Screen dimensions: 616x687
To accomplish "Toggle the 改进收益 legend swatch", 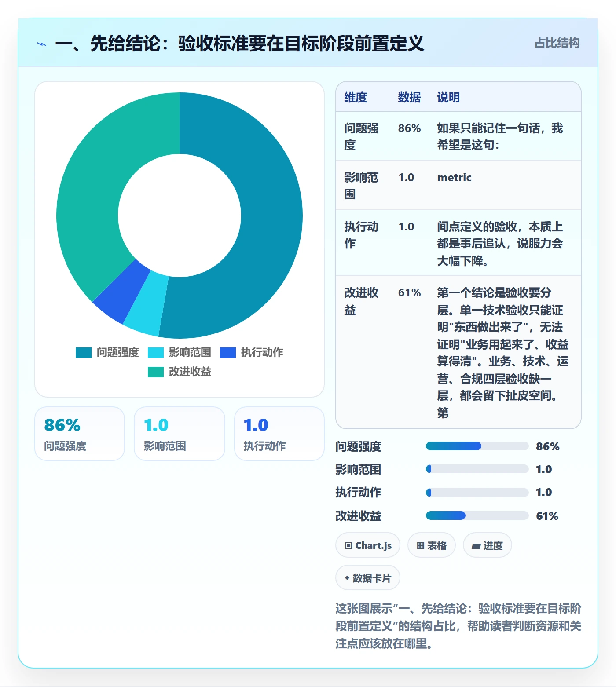I will [156, 372].
